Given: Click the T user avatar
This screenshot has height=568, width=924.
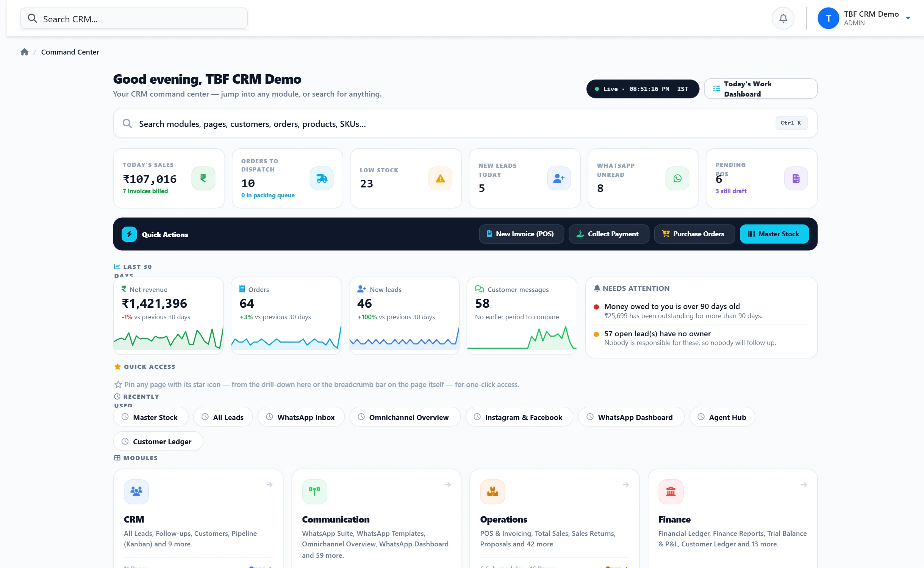Looking at the screenshot, I should click(x=829, y=18).
